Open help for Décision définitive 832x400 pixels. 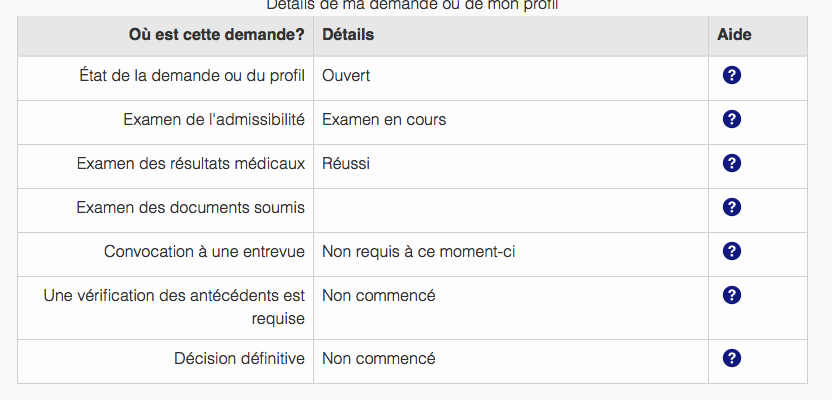pos(731,358)
